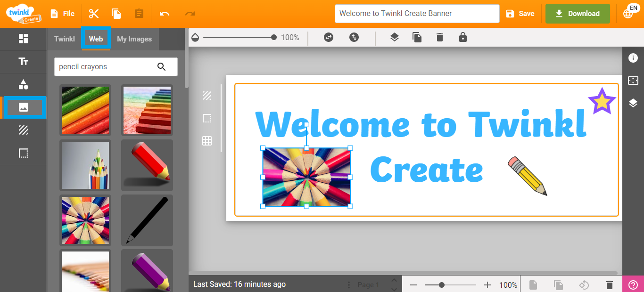Screen dimensions: 644x292
Task: Adjust the canvas zoom slider
Action: click(442, 285)
